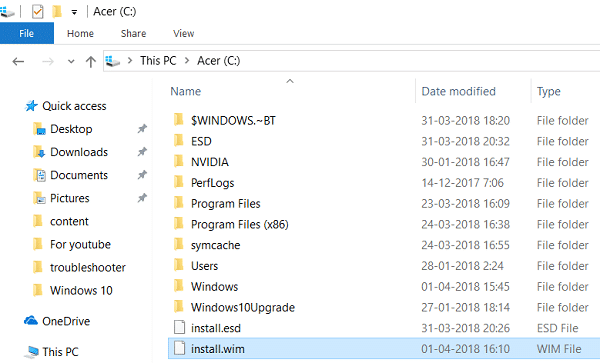Click the New Folder icon in quick access toolbar
This screenshot has height=363, width=600.
pyautogui.click(x=57, y=11)
